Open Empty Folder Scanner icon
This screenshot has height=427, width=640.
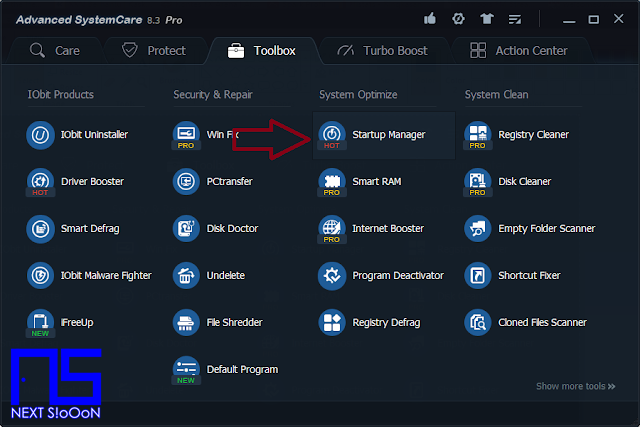[478, 229]
